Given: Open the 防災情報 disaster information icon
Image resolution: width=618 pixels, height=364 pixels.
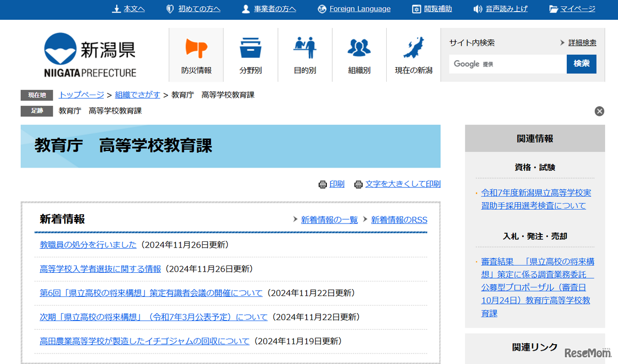Looking at the screenshot, I should (x=196, y=53).
